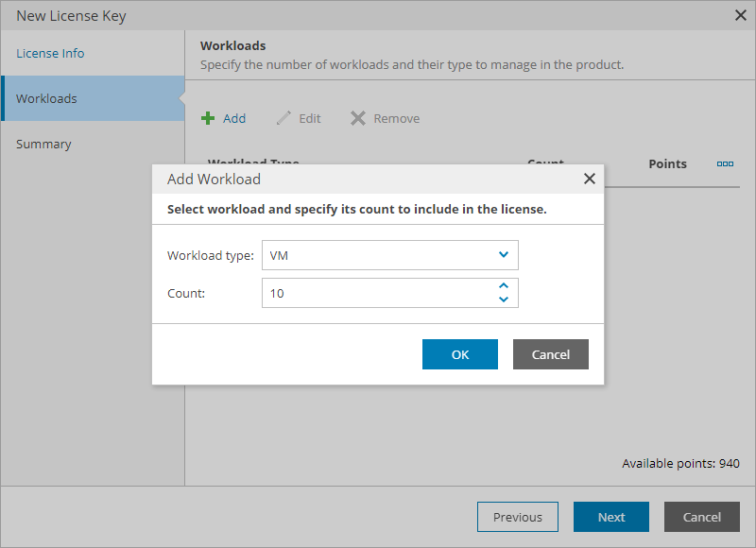Click inside the Count input field
This screenshot has height=548, width=756.
[378, 293]
